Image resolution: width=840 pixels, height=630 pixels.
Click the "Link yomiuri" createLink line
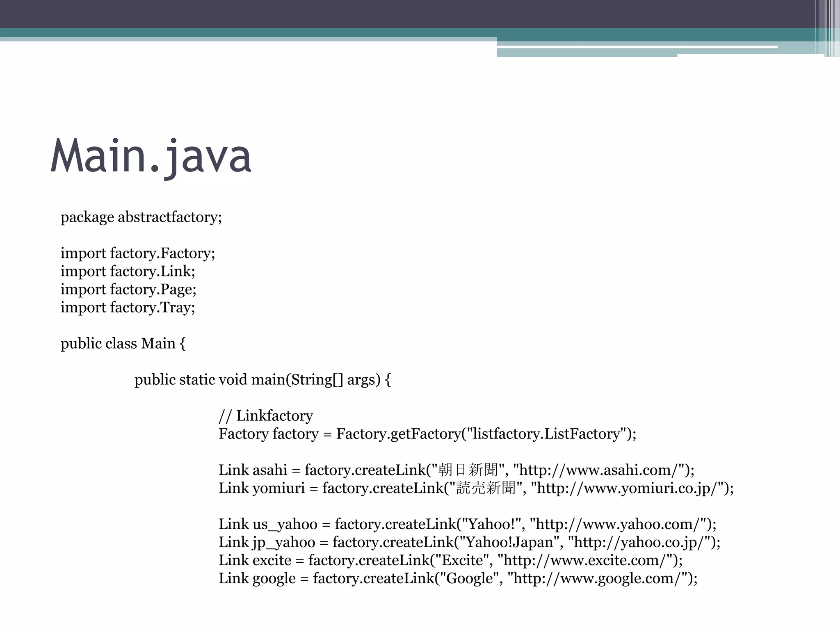476,488
